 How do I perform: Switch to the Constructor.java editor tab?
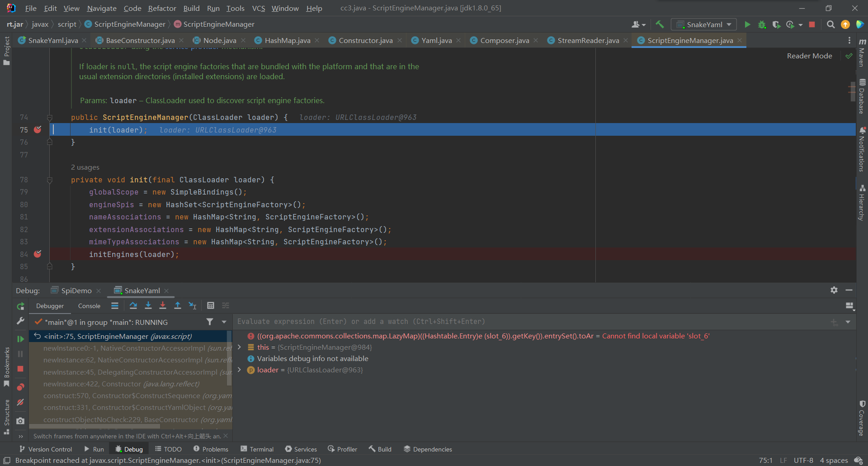tap(365, 40)
